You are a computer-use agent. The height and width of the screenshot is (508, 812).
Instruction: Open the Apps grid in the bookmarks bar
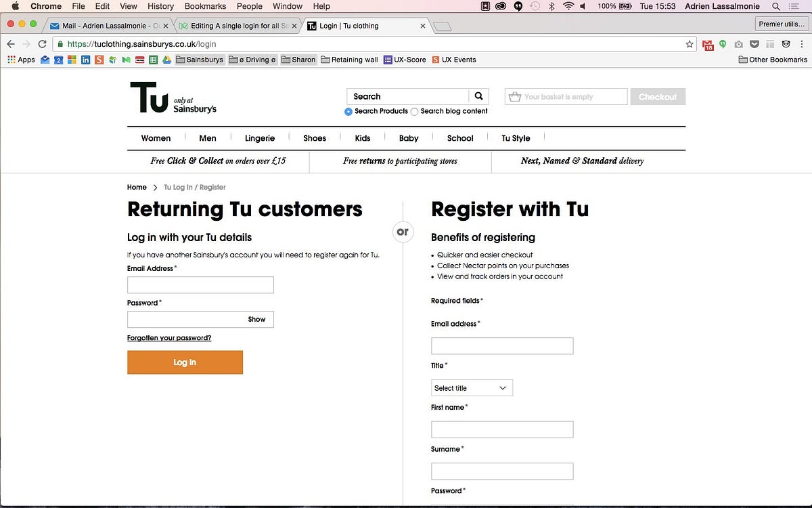tap(21, 60)
